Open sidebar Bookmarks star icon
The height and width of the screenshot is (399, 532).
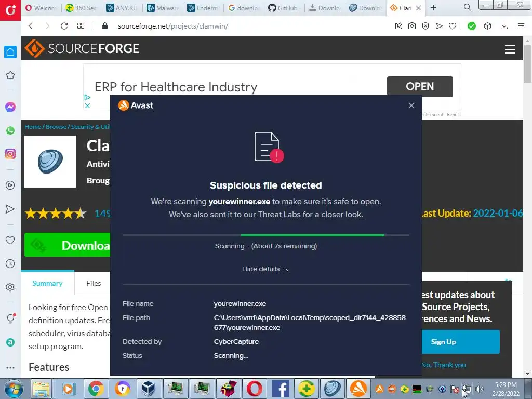pos(10,75)
